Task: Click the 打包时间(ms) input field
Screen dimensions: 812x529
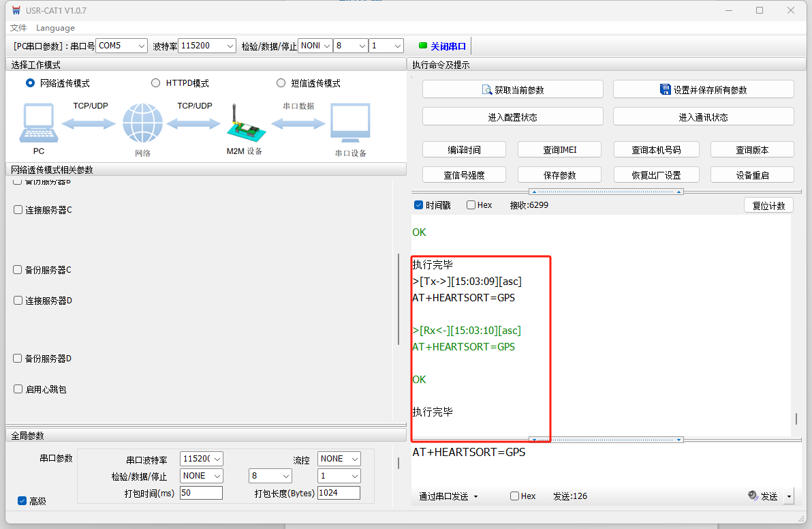Action: coord(201,493)
